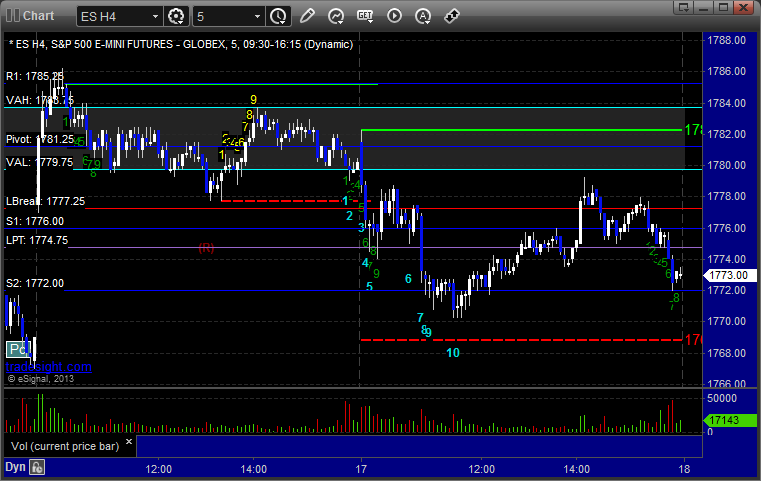Open the time template clock menu
The image size is (761, 481).
point(279,17)
